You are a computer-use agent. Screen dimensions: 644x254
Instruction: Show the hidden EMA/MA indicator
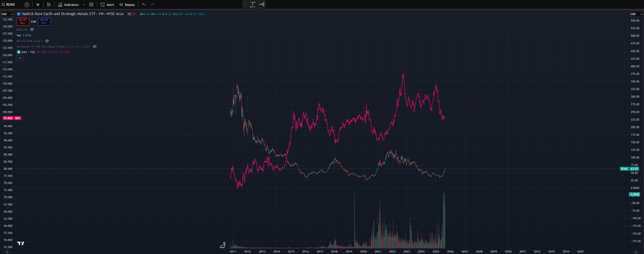tap(32, 30)
